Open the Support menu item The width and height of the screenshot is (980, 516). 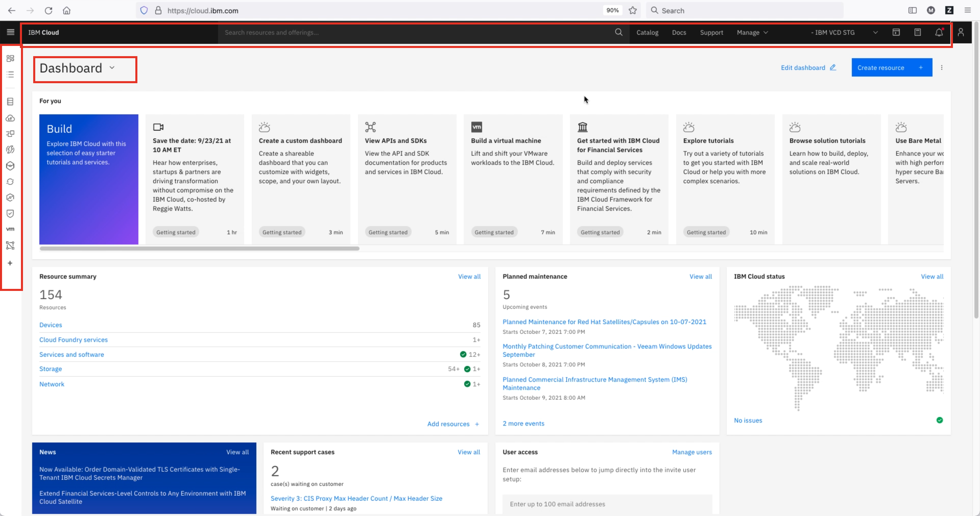711,32
